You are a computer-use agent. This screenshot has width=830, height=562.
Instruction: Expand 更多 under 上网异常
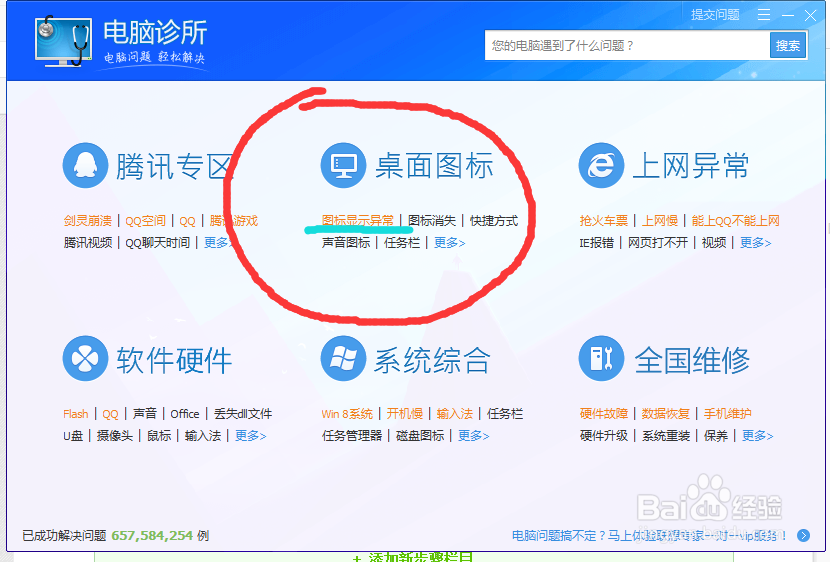coord(755,242)
